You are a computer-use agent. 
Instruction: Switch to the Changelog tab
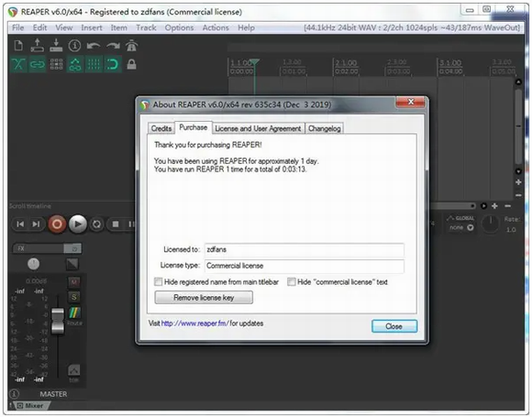click(325, 128)
